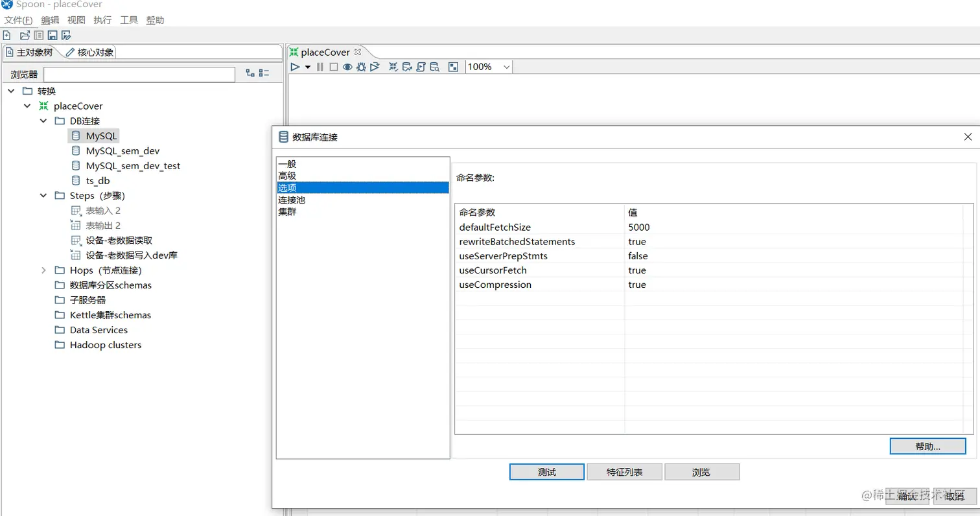Click the 测试 button
The height and width of the screenshot is (516, 980).
547,472
